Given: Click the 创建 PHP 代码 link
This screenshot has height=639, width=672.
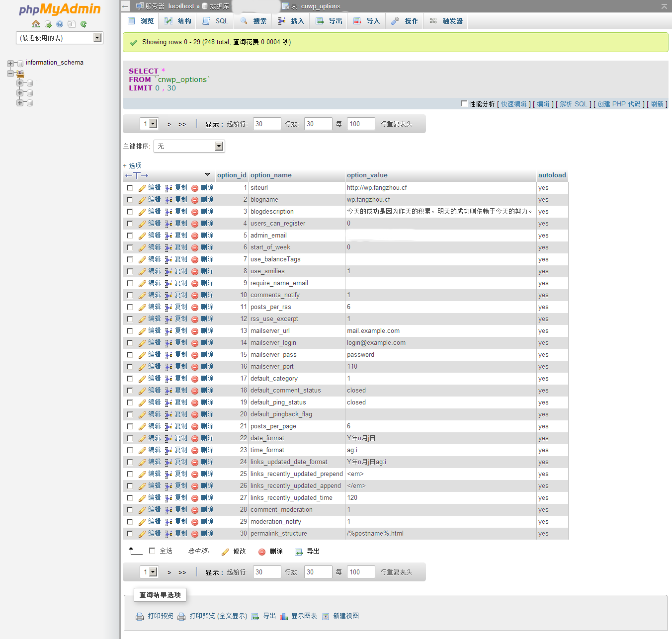Looking at the screenshot, I should [619, 104].
